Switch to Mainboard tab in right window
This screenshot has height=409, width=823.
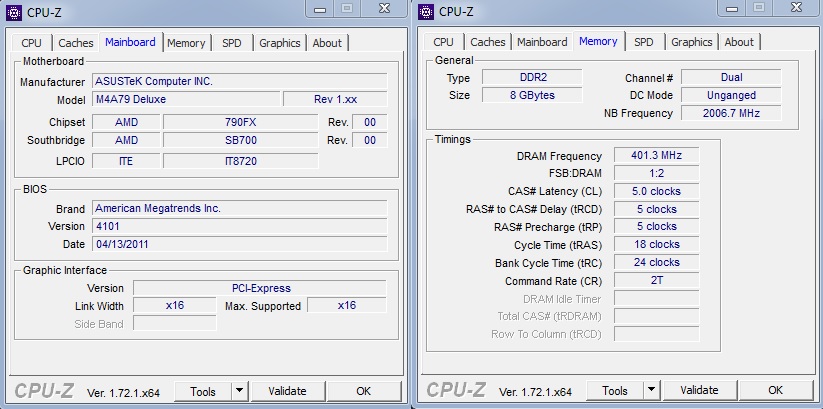pyautogui.click(x=542, y=41)
